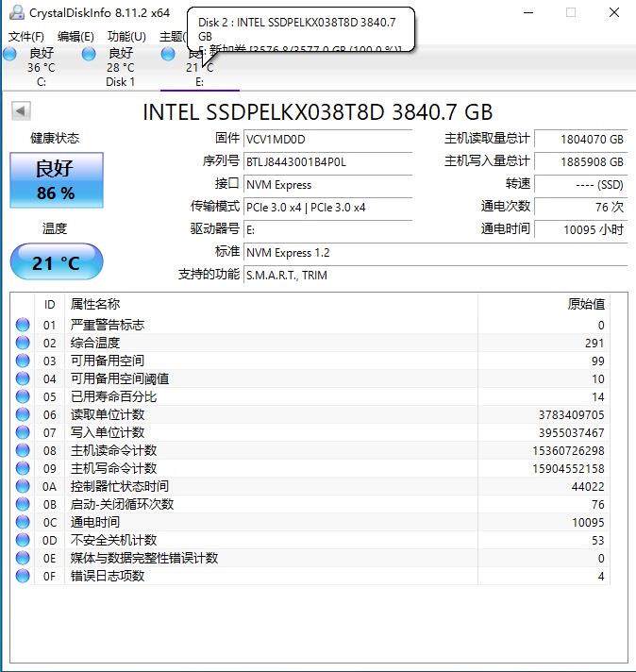Click the 固件 field VCV1MD0D
Image resolution: width=636 pixels, height=672 pixels.
[327, 140]
